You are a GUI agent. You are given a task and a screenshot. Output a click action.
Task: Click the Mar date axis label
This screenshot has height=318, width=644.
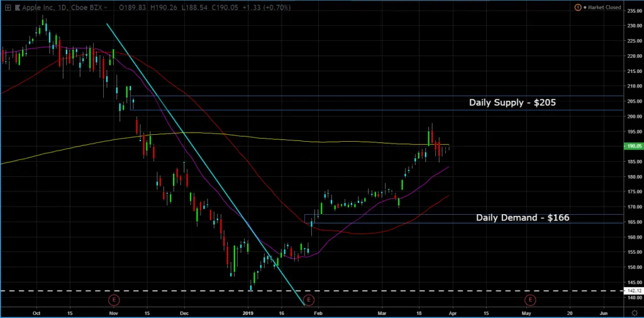pyautogui.click(x=382, y=314)
